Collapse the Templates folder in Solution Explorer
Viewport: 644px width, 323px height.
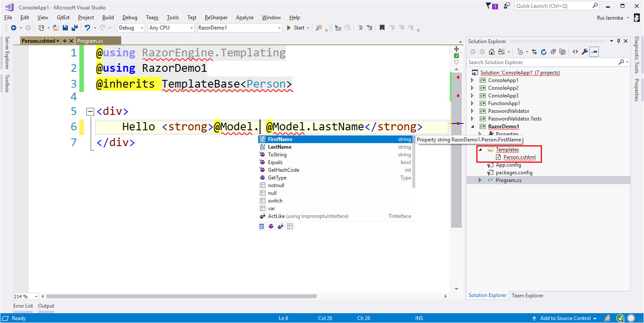[480, 150]
